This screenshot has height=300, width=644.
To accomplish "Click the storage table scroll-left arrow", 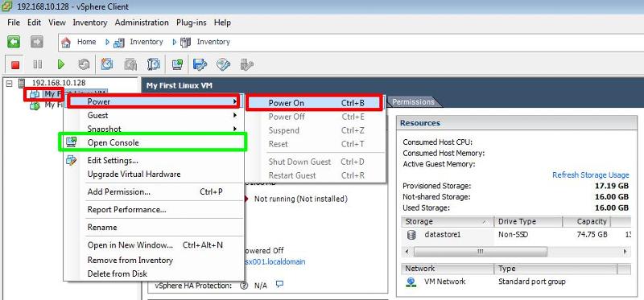I will tap(407, 251).
